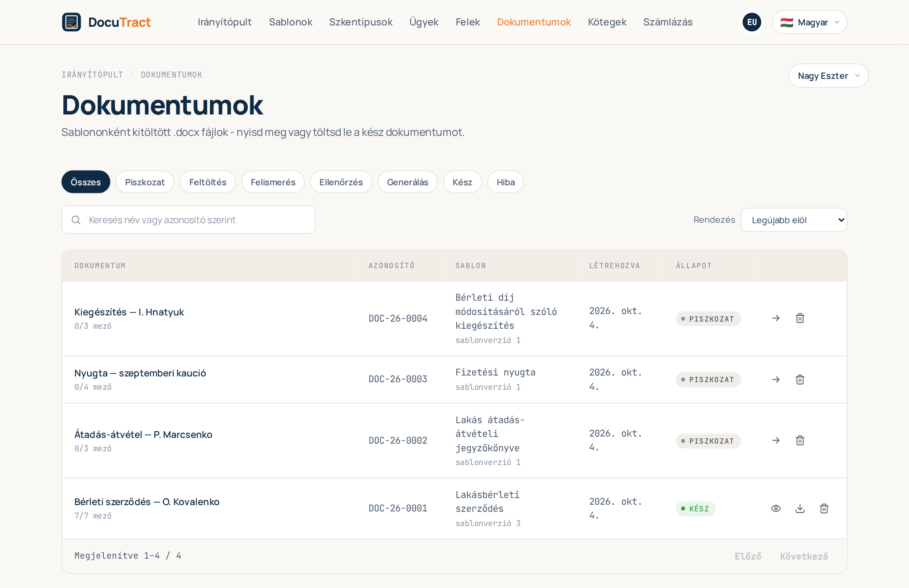Click the Következő pagination button

(x=804, y=556)
